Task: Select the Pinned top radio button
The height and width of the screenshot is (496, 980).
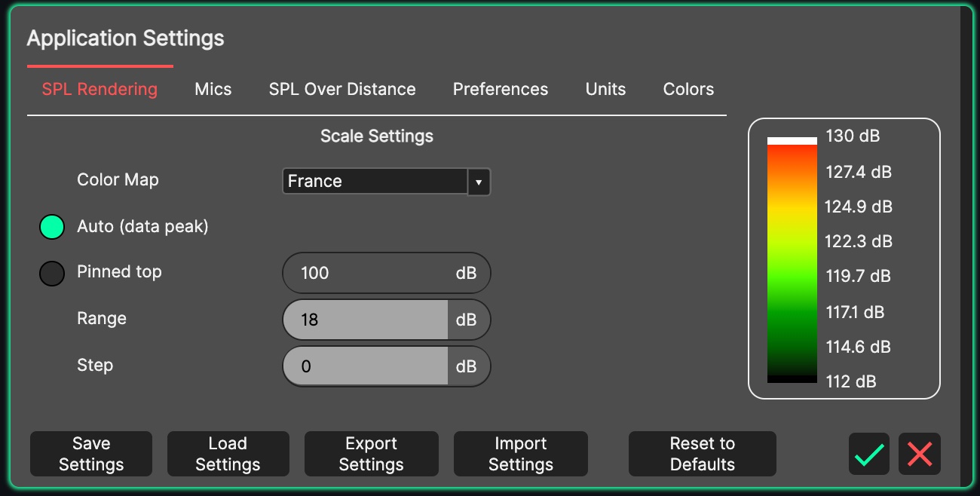Action: pos(52,274)
